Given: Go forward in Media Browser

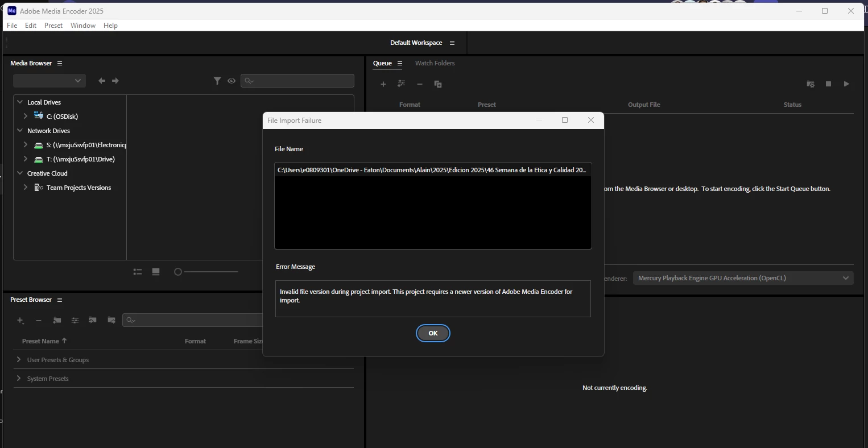Looking at the screenshot, I should (x=115, y=81).
